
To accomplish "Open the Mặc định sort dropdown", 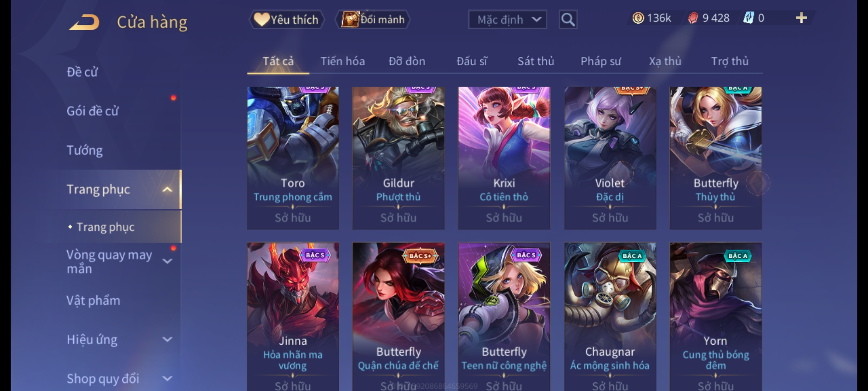I will pyautogui.click(x=507, y=20).
